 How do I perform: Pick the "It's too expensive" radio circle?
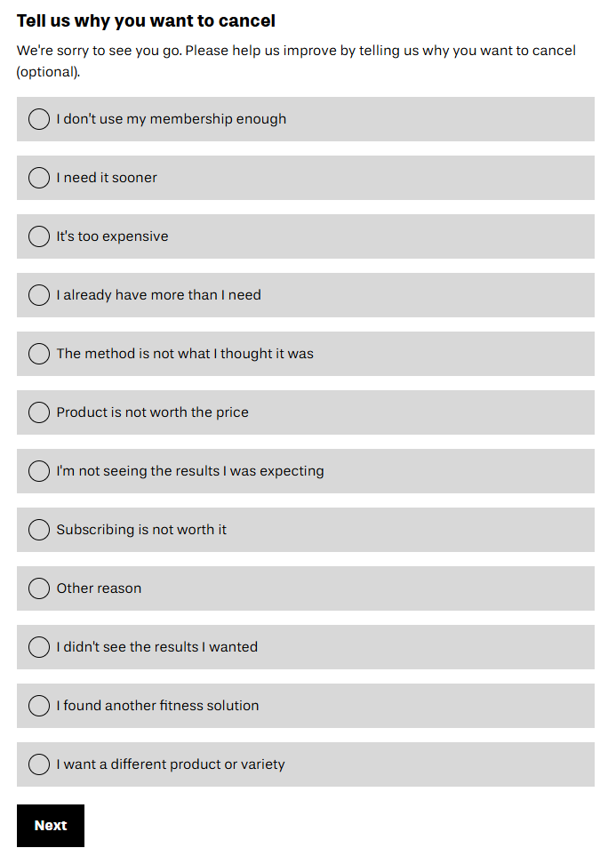(x=39, y=236)
